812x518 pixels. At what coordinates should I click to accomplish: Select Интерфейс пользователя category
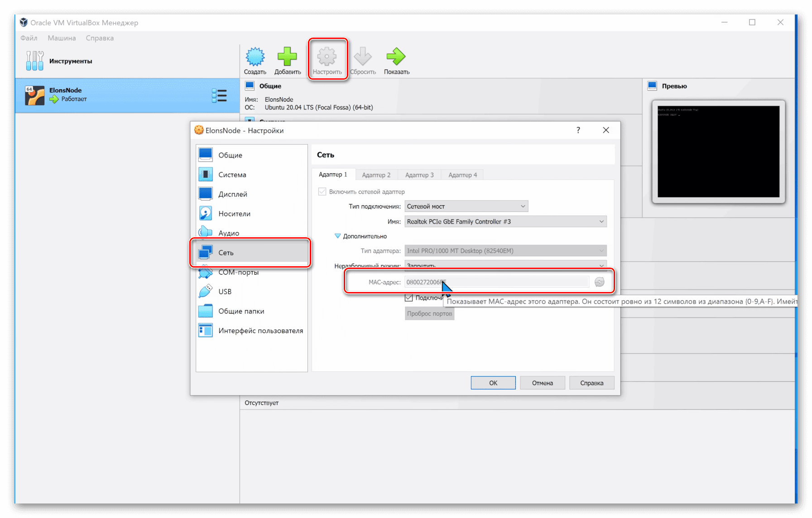point(252,330)
